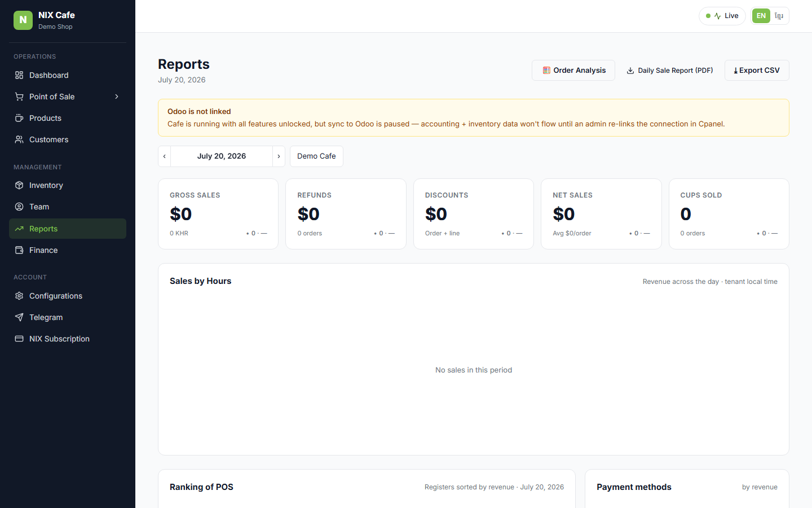Click the Gross Sales card

(x=218, y=214)
